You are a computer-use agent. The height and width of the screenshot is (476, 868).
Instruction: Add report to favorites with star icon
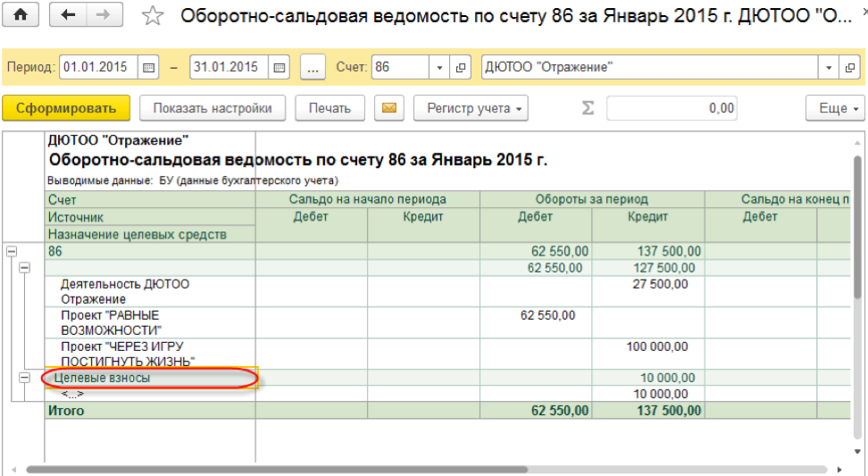pyautogui.click(x=154, y=16)
